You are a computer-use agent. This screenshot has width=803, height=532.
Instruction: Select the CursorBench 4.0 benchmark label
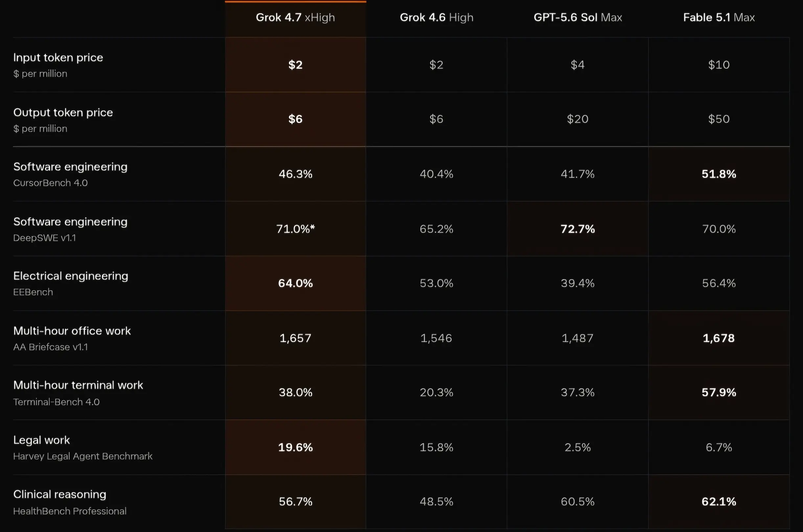(x=50, y=183)
